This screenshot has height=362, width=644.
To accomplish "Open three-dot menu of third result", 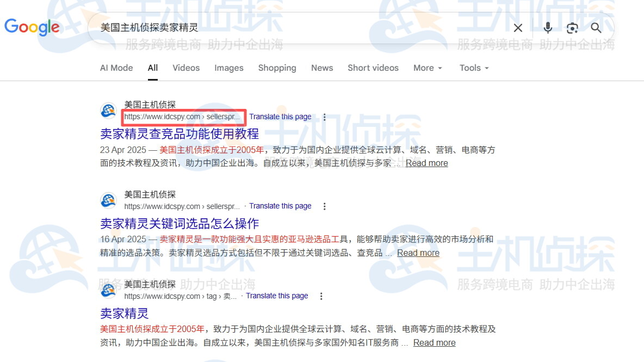I will coord(321,296).
